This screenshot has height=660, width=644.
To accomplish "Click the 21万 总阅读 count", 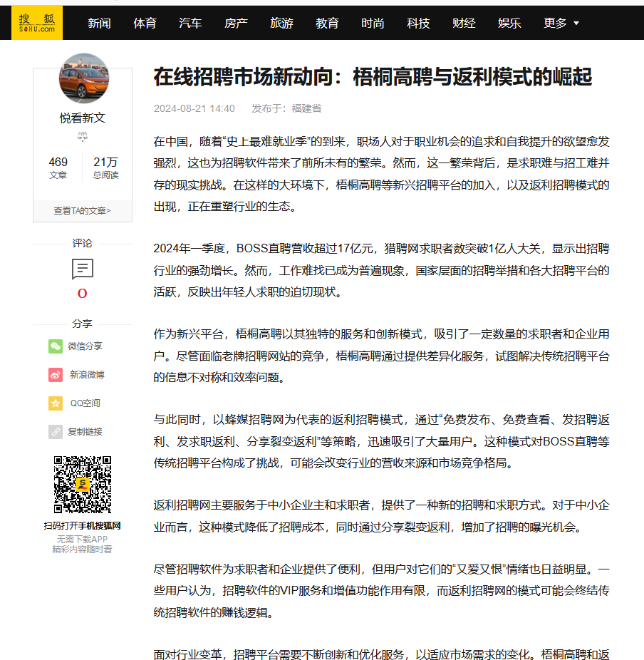I will click(x=105, y=167).
